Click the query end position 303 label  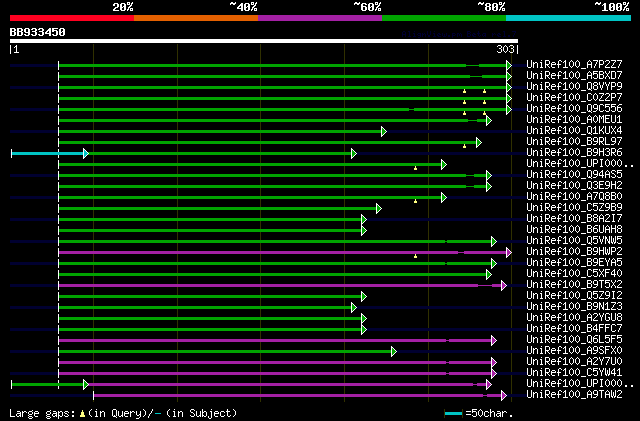click(505, 49)
